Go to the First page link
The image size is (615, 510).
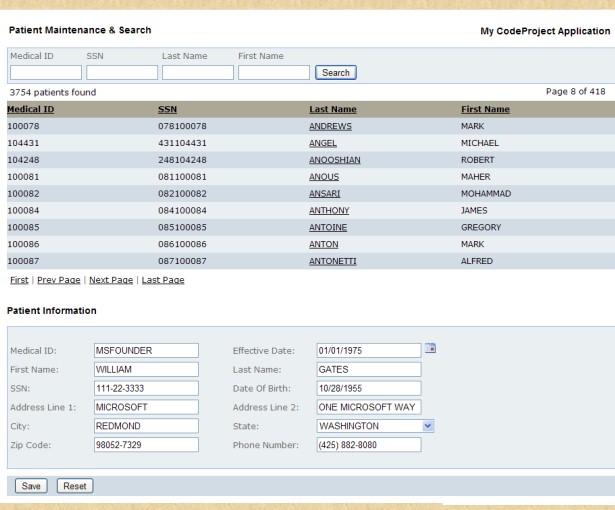pos(19,280)
